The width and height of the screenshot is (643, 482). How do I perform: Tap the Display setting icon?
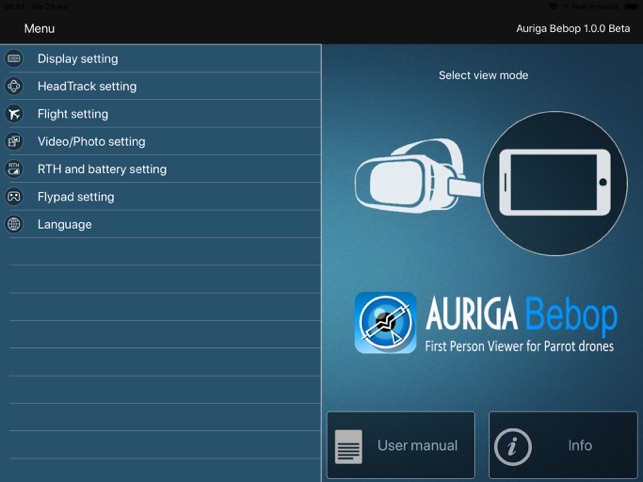pos(14,59)
